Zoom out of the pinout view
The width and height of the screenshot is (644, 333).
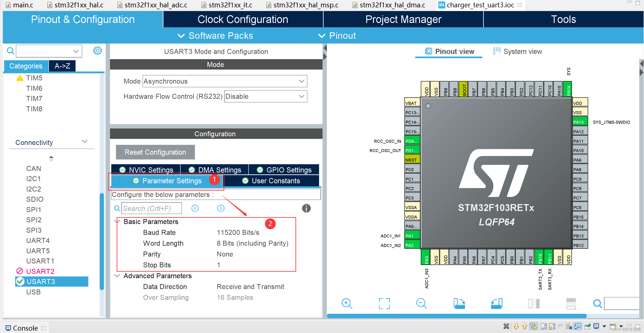tap(421, 304)
